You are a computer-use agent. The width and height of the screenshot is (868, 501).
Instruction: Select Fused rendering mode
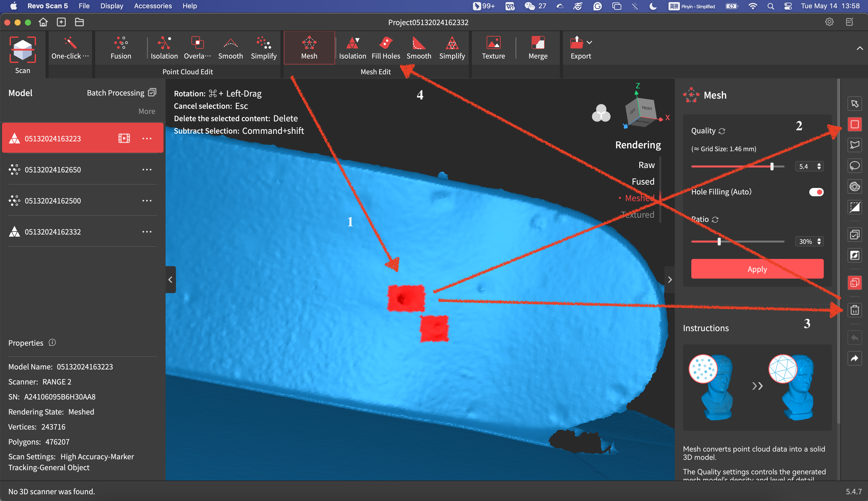tap(643, 181)
